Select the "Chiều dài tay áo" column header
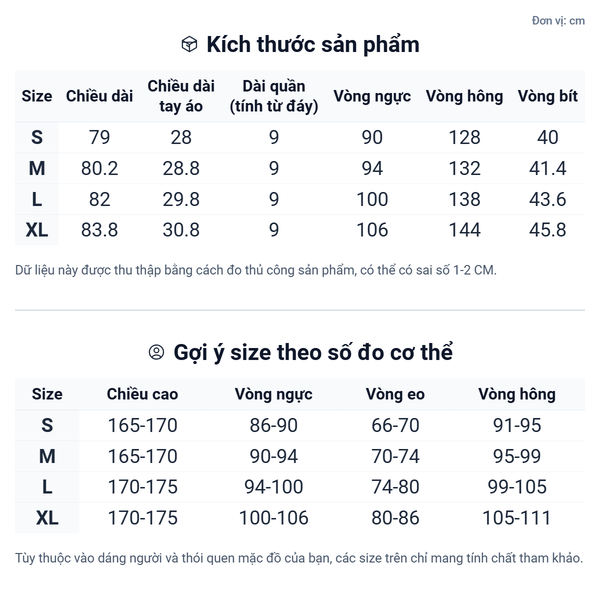 coord(181,96)
